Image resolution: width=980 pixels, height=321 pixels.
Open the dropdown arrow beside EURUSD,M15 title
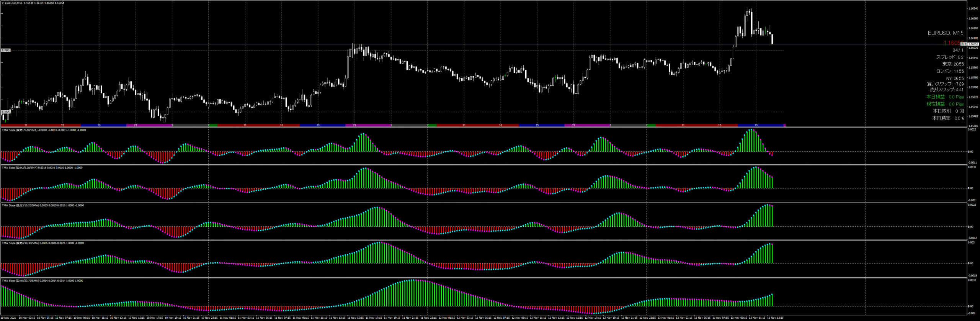[x=3, y=3]
